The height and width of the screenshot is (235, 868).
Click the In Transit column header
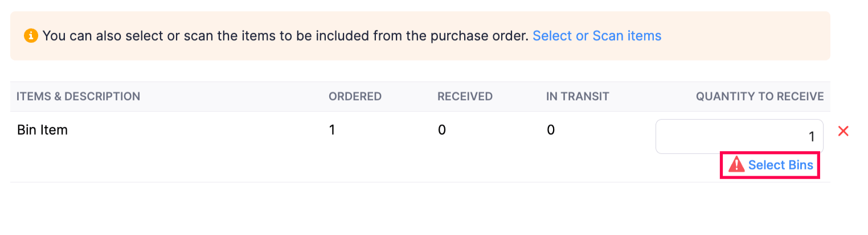coord(578,96)
